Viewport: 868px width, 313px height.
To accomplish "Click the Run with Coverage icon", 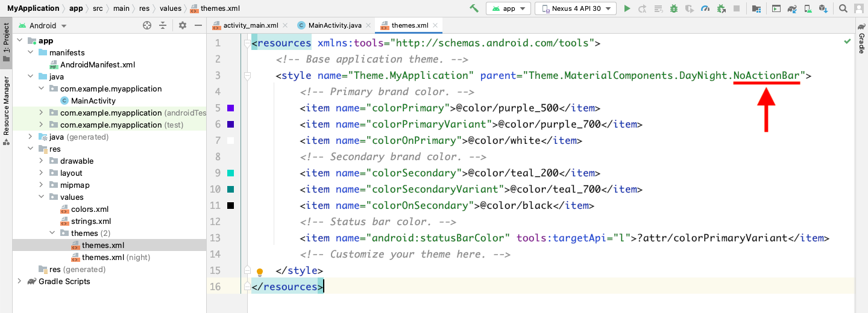I will 690,8.
